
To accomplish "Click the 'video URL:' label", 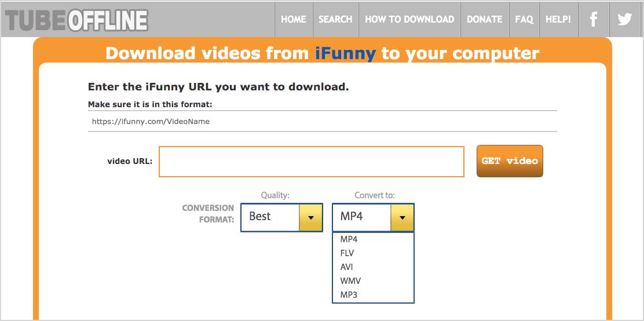I will (x=130, y=161).
